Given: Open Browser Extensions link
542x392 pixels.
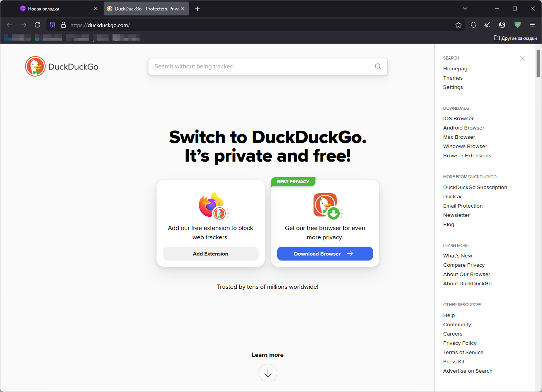Looking at the screenshot, I should pyautogui.click(x=467, y=155).
